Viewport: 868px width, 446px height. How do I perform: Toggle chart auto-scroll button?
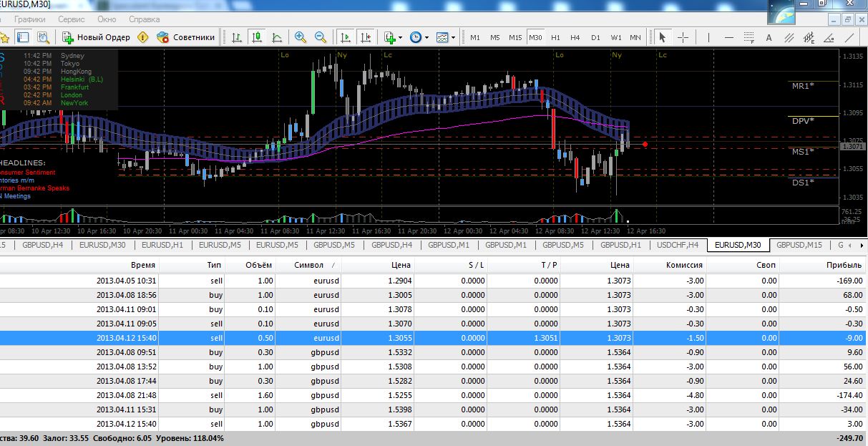pos(345,37)
